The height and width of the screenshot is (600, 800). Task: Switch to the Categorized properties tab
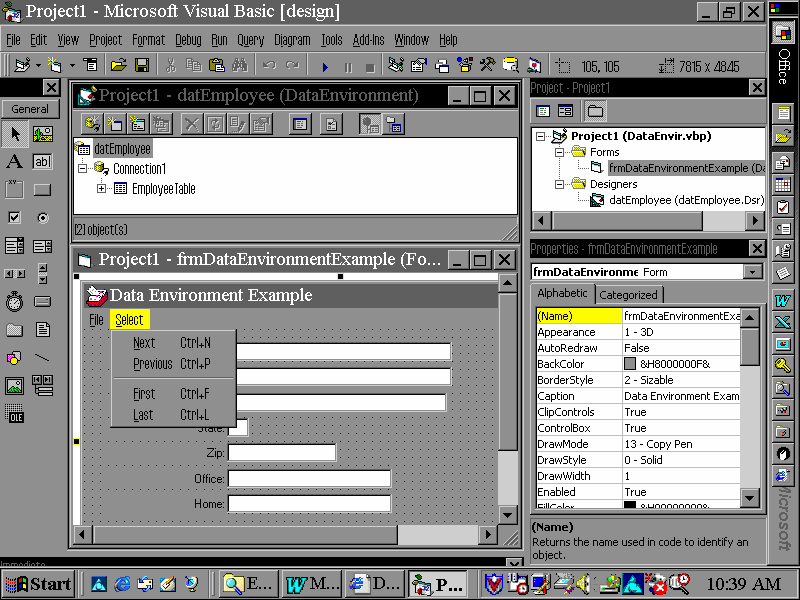click(628, 295)
